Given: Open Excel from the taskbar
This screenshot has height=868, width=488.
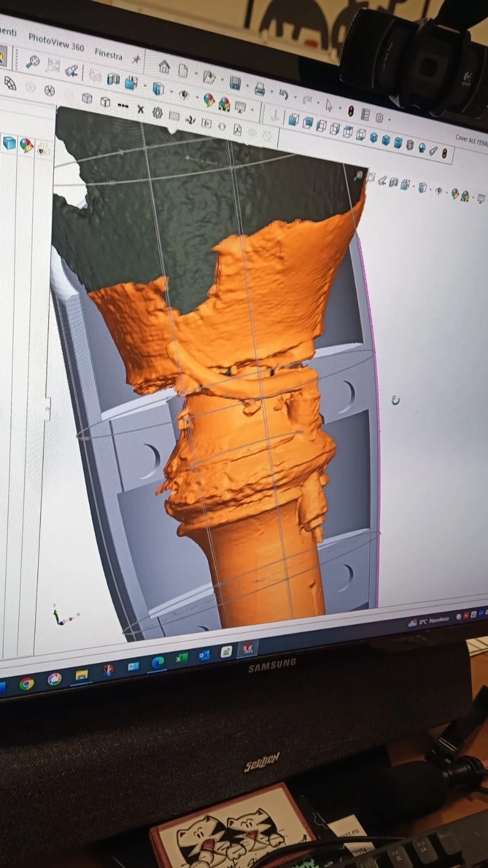Looking at the screenshot, I should click(x=181, y=658).
